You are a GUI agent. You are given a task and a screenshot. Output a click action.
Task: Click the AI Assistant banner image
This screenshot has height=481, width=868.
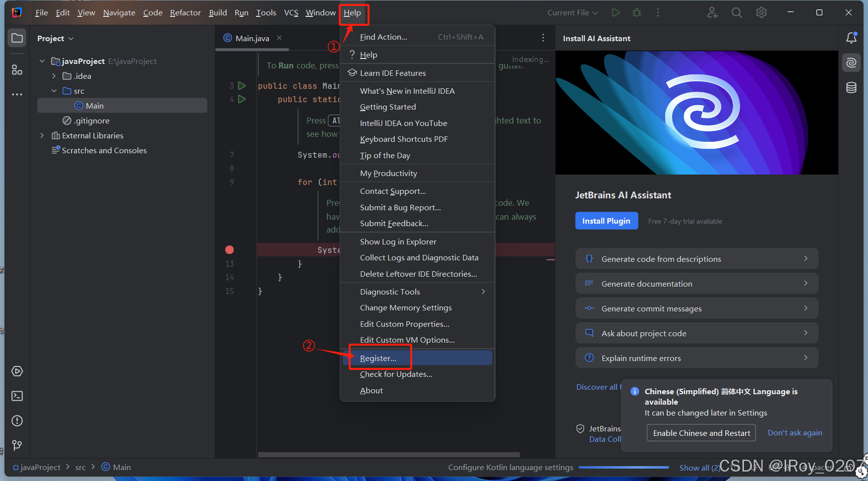[696, 113]
